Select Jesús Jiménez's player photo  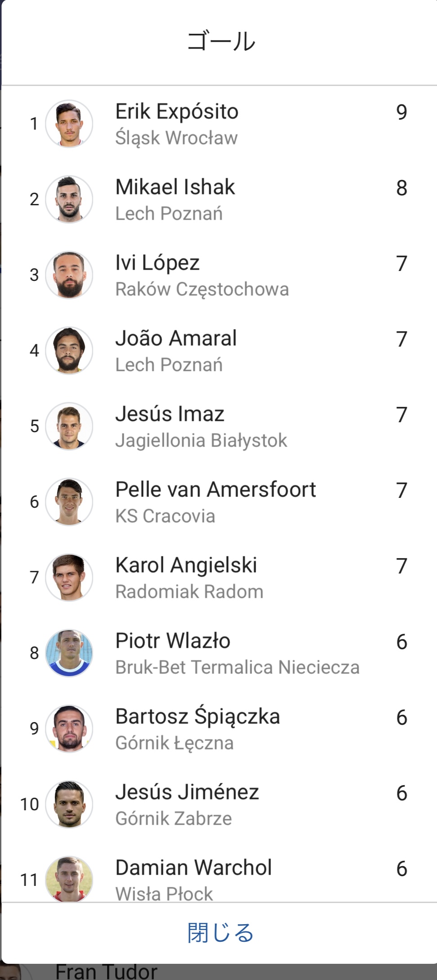coord(69,804)
